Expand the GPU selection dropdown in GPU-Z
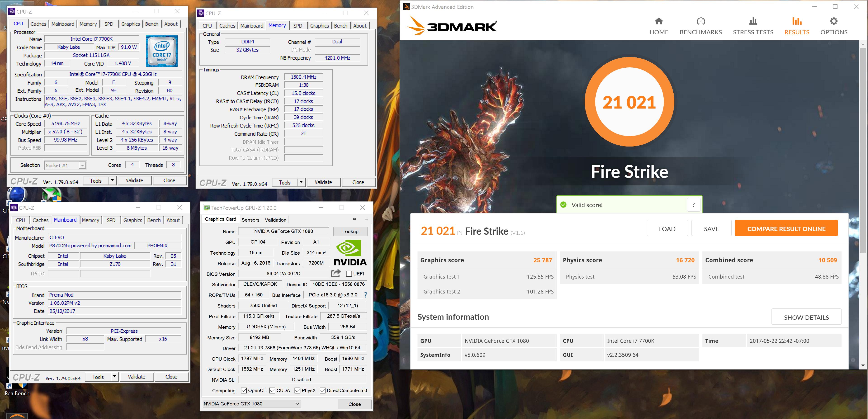The image size is (868, 419). click(297, 403)
